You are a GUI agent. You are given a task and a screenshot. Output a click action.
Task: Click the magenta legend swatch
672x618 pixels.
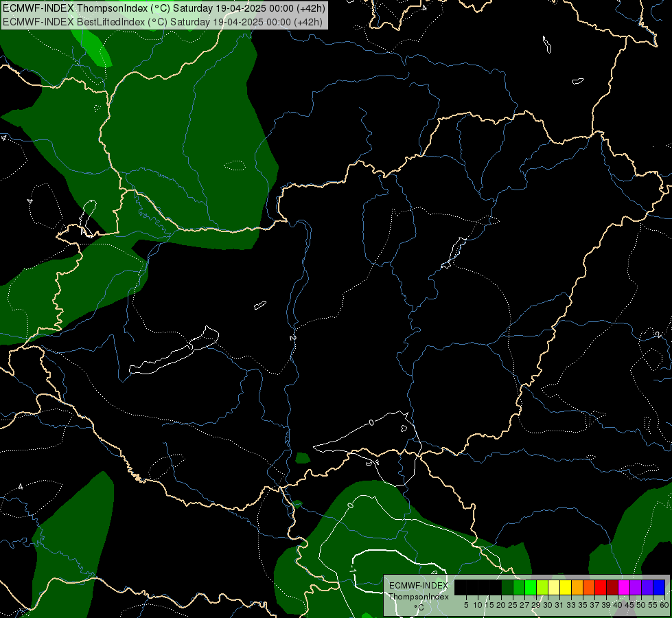point(624,588)
